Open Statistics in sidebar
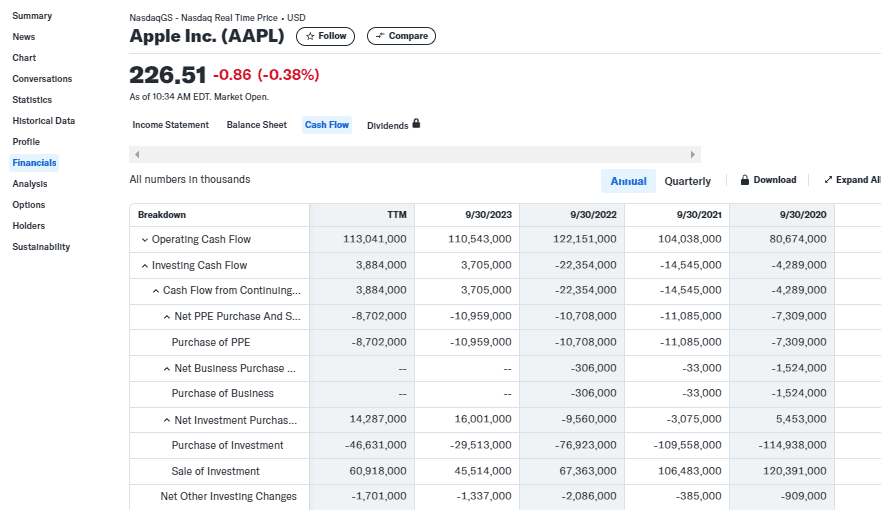This screenshot has width=881, height=510. (32, 99)
